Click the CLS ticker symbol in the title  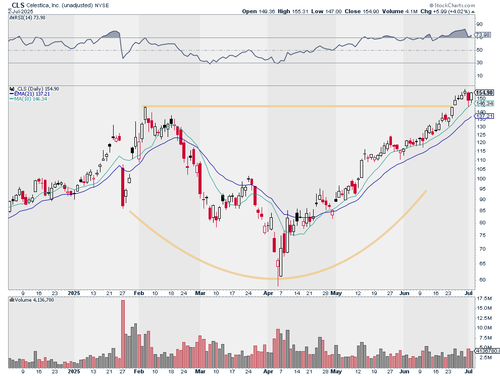pyautogui.click(x=18, y=5)
